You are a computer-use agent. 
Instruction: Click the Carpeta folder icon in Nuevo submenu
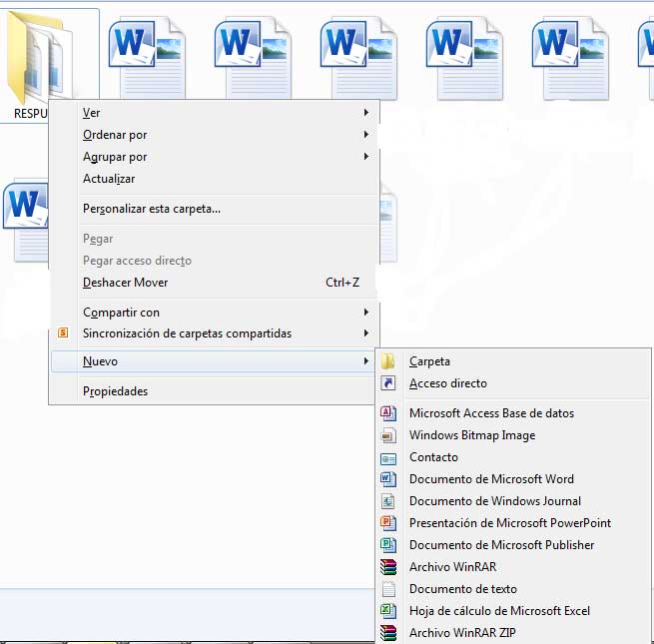(387, 361)
